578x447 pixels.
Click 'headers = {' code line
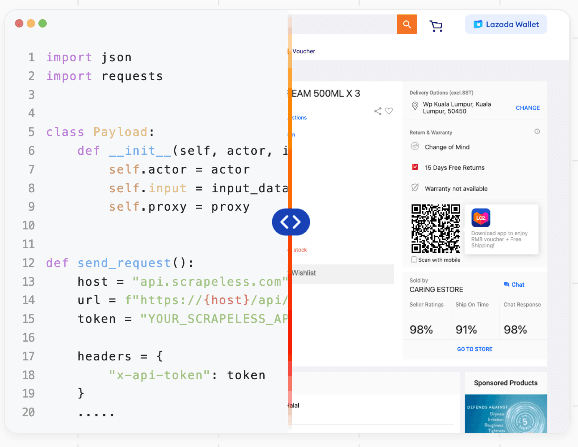(x=120, y=356)
